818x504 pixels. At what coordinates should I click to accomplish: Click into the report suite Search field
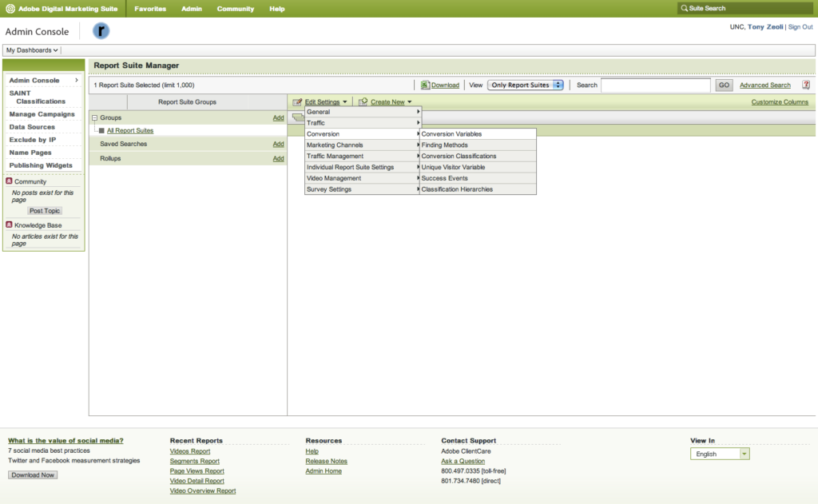656,85
